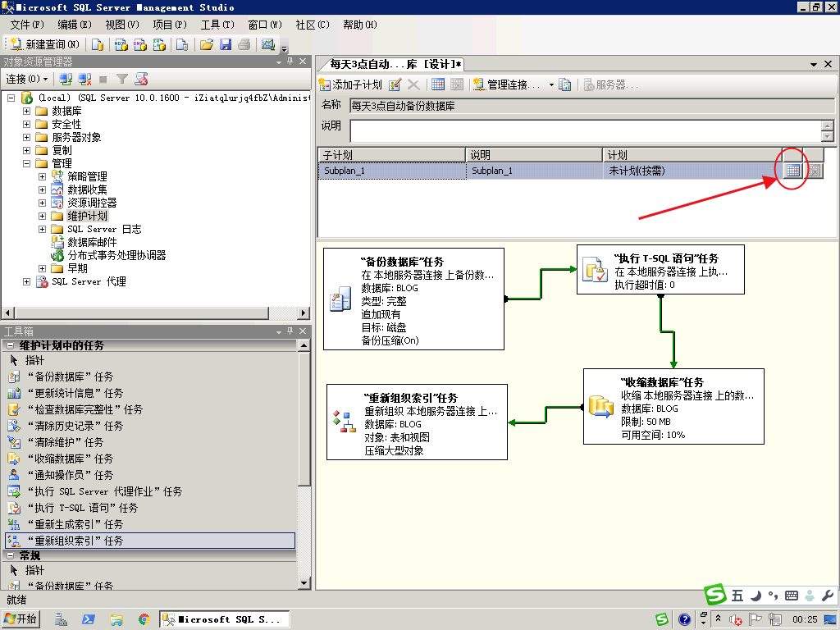Select “重新生成索引” 任务 toolbox item
The height and width of the screenshot is (630, 840).
click(x=150, y=524)
